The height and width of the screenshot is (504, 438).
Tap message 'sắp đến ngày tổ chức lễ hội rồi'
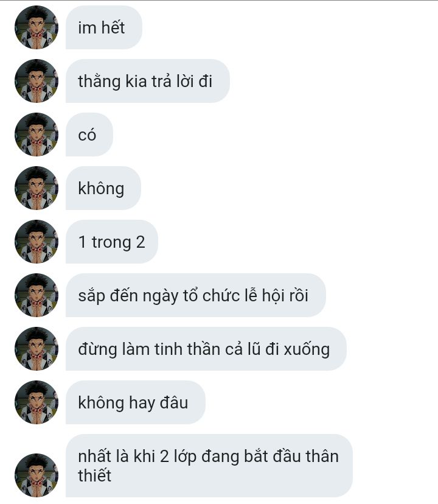click(x=196, y=295)
